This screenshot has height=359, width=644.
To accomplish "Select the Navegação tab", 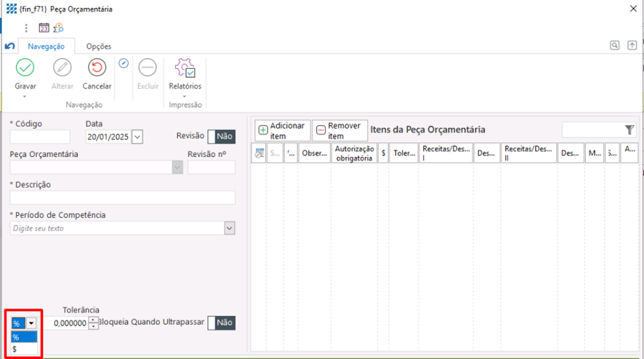I will [46, 47].
